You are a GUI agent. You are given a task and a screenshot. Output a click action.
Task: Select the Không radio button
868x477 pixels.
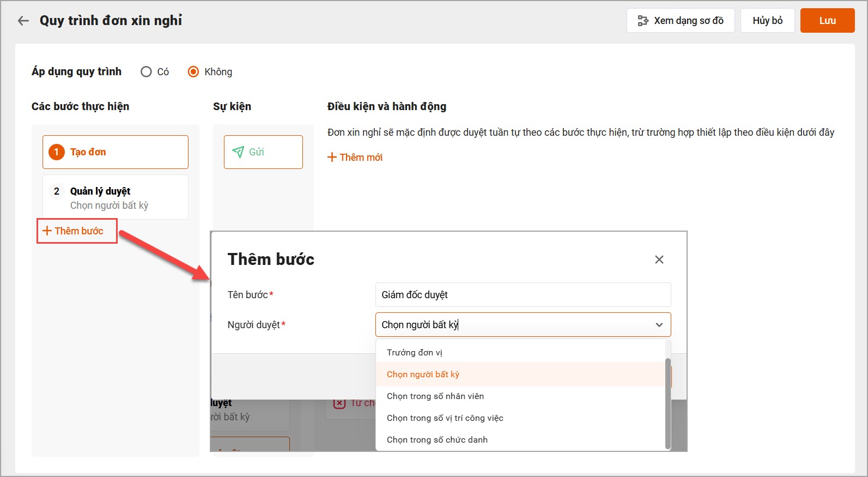[x=193, y=72]
